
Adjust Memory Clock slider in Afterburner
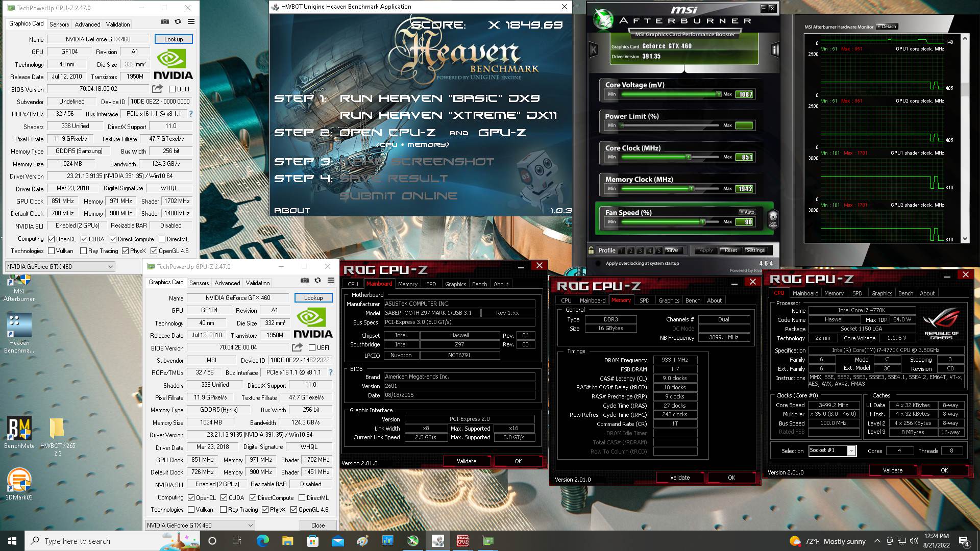[670, 189]
